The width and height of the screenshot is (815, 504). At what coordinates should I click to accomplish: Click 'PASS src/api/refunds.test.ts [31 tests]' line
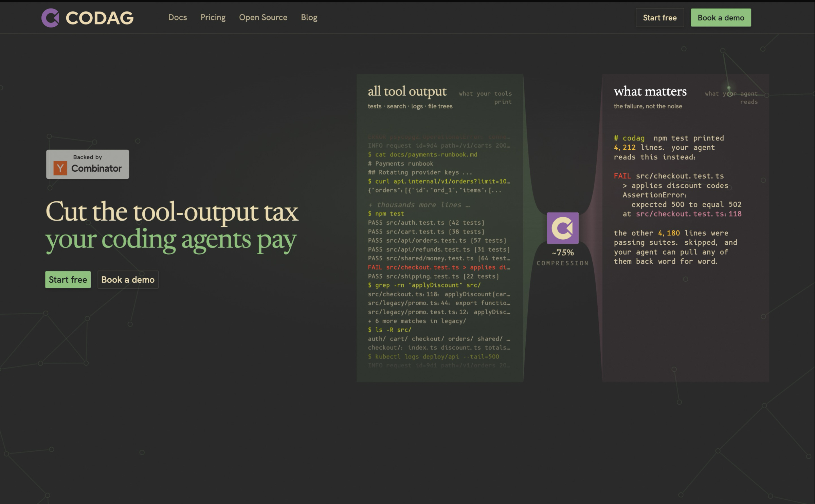click(x=439, y=249)
